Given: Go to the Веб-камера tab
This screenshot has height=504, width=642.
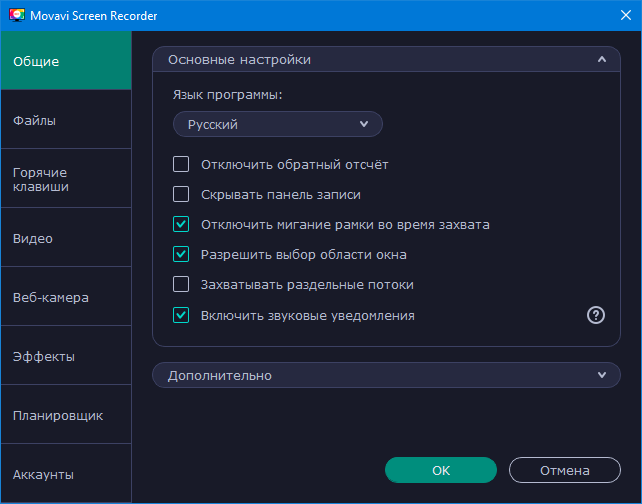Looking at the screenshot, I should [66, 297].
